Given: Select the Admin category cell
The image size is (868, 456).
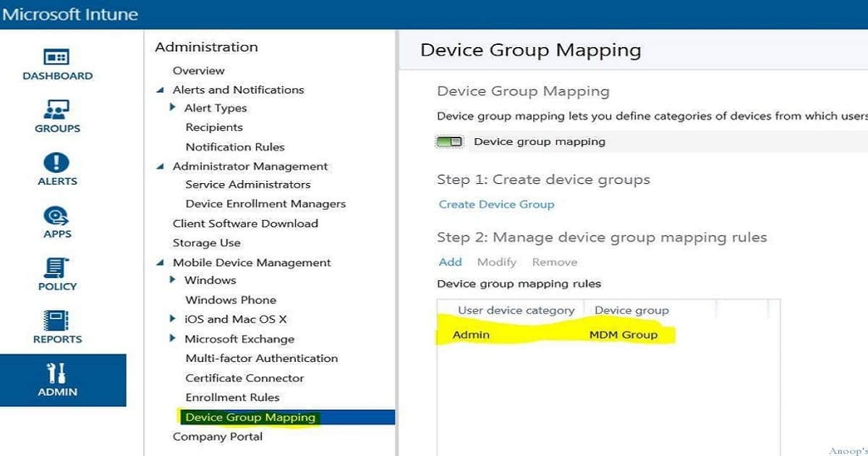Looking at the screenshot, I should 471,334.
